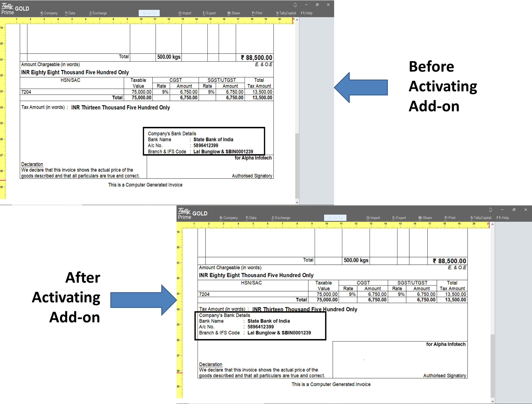Viewport: 532px width, 404px height.
Task: Click 'Company's Bank Details' heading in the bottom invoice
Action: click(225, 315)
